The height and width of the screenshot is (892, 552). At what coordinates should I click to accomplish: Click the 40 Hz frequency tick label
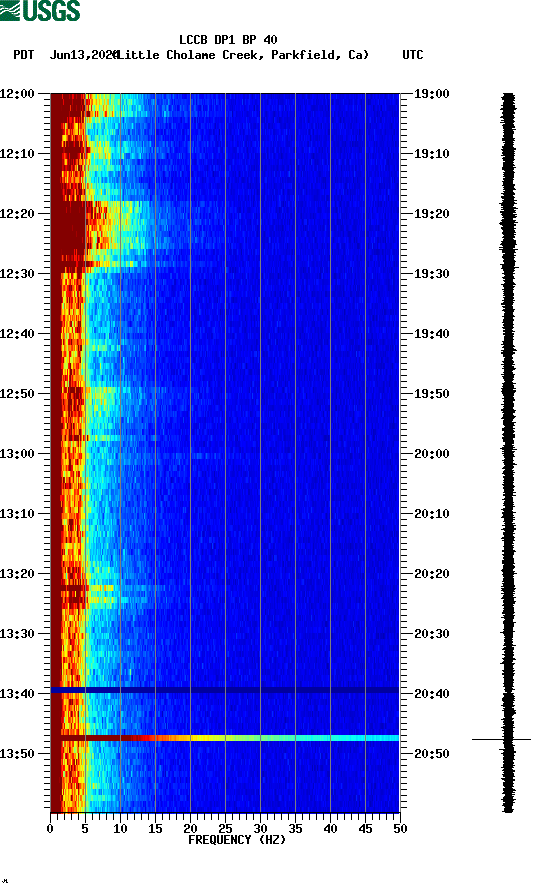(x=330, y=829)
